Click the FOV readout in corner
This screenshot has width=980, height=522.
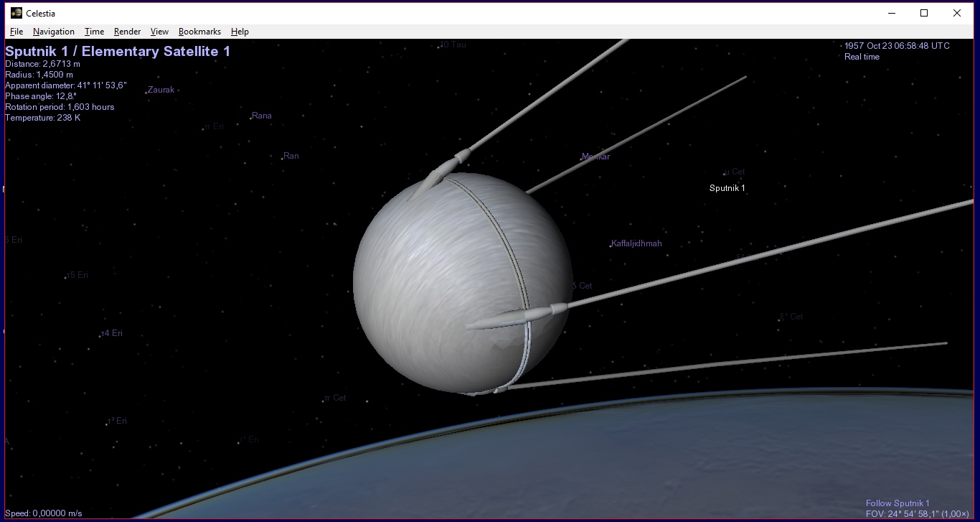click(x=918, y=514)
